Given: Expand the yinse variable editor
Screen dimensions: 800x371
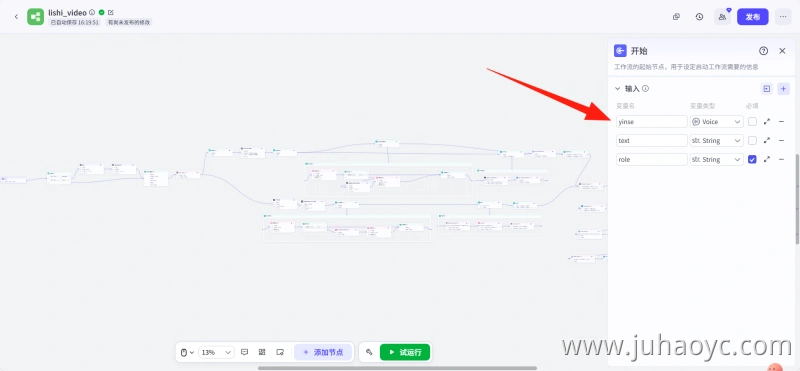Looking at the screenshot, I should tap(766, 121).
